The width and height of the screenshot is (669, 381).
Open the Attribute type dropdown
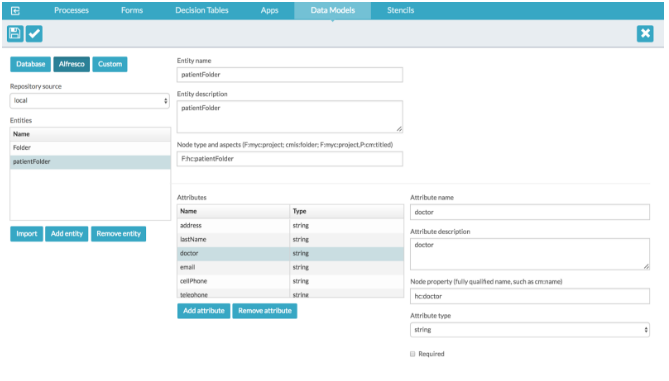point(530,330)
